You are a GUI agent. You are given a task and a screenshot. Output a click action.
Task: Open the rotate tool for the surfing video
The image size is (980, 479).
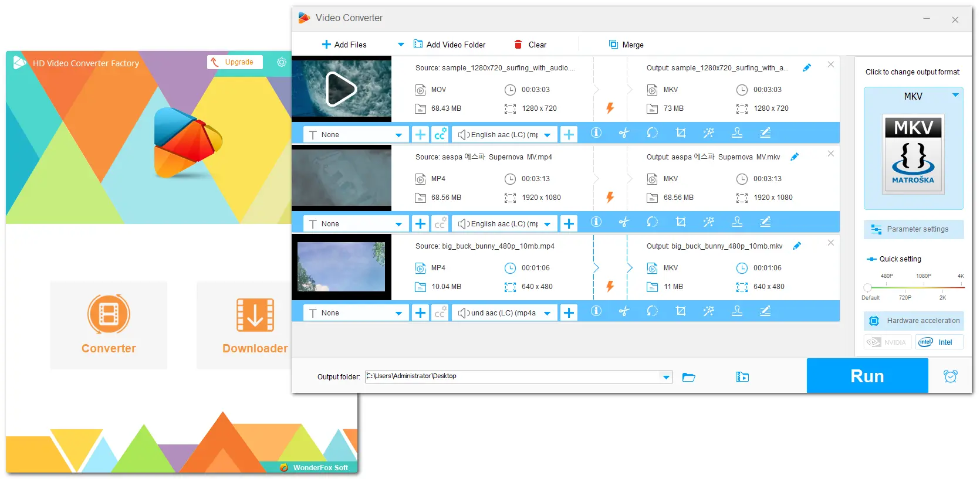point(652,133)
